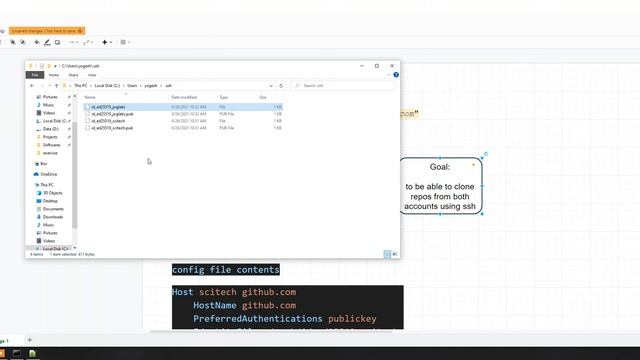Open pinned Local Disk (C:) in Quick access
Image resolution: width=640 pixels, height=360 pixels.
point(54,121)
